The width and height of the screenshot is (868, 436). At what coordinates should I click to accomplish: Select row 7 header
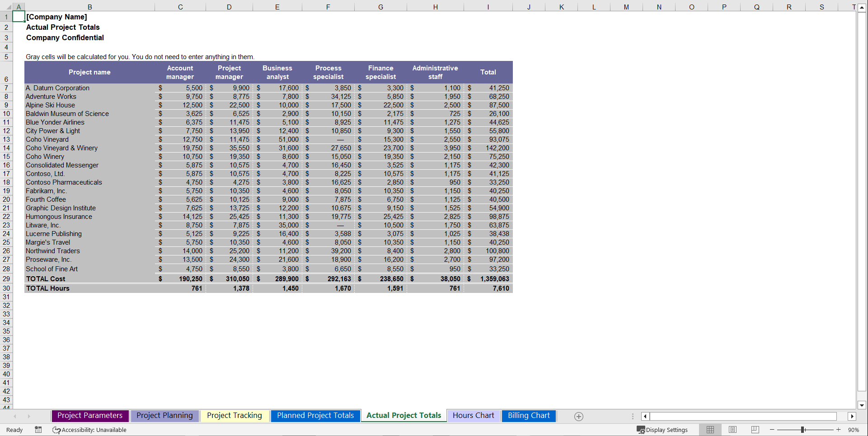coord(6,88)
